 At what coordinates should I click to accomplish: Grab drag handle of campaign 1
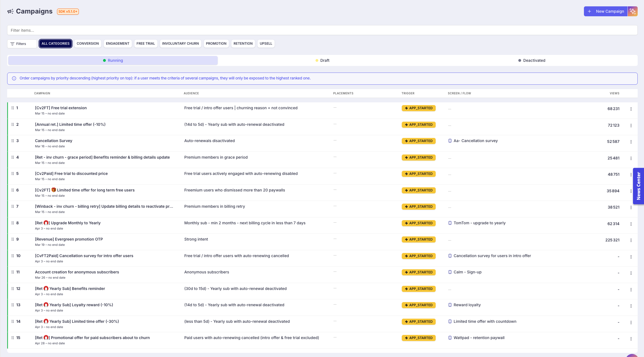(13, 108)
